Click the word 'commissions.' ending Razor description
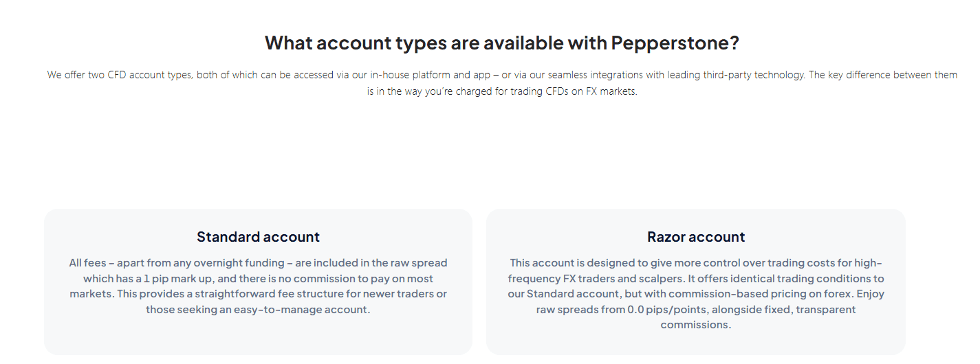This screenshot has height=364, width=980. coord(696,325)
